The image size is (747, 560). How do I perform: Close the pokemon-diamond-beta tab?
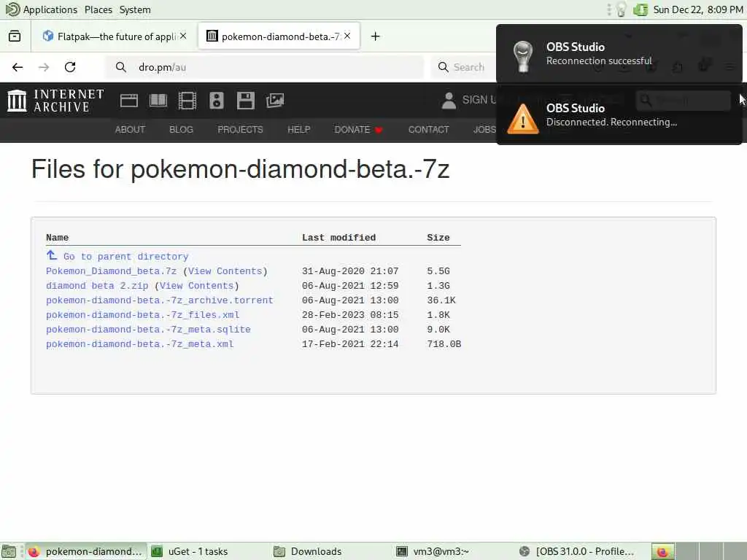point(347,36)
